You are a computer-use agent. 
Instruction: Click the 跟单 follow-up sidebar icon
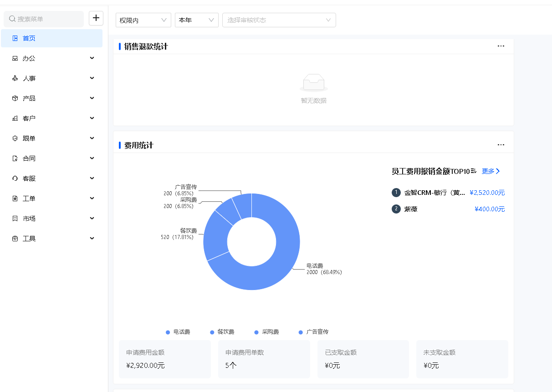tap(15, 138)
